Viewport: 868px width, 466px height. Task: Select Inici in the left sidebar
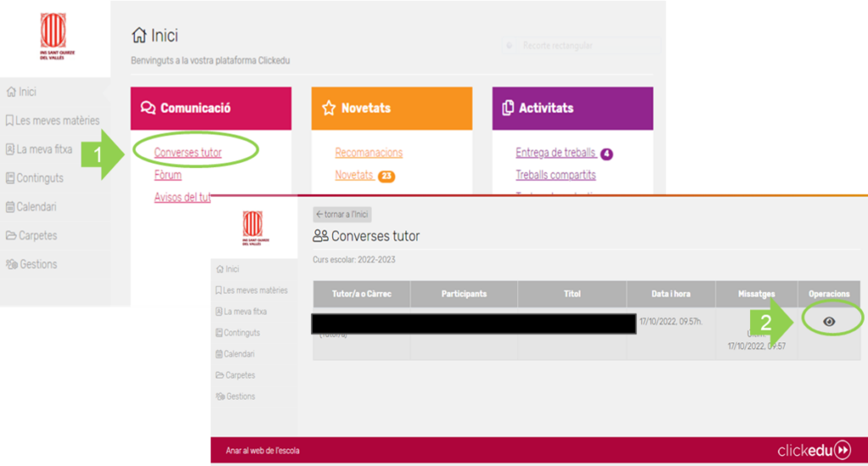tap(27, 92)
